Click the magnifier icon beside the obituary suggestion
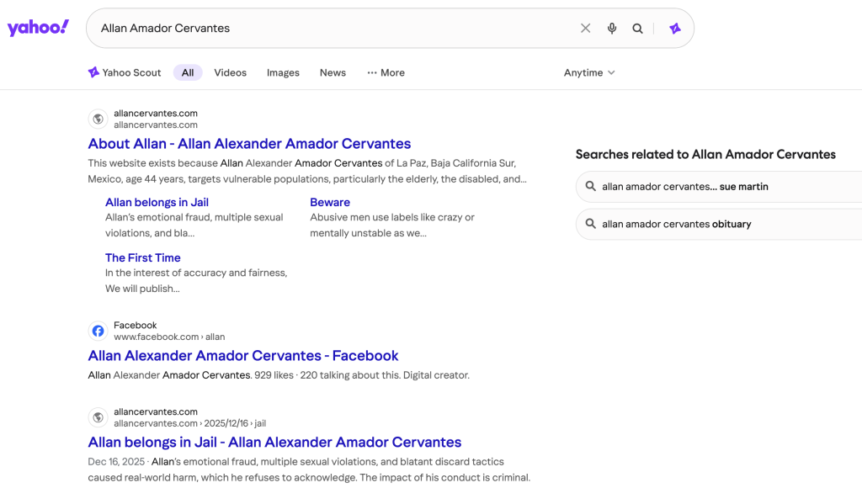This screenshot has height=504, width=862. [x=591, y=224]
